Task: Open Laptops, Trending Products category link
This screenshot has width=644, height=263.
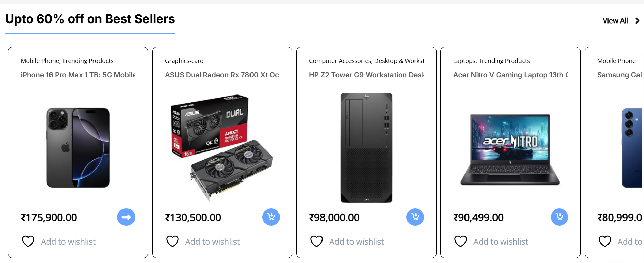Action: (491, 61)
